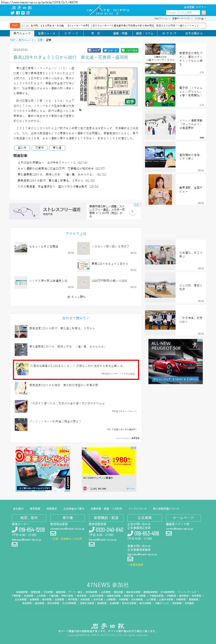
Task: Click the envelope icon under dokusya@iwate-np.co.jp
Action: (x=15, y=544)
